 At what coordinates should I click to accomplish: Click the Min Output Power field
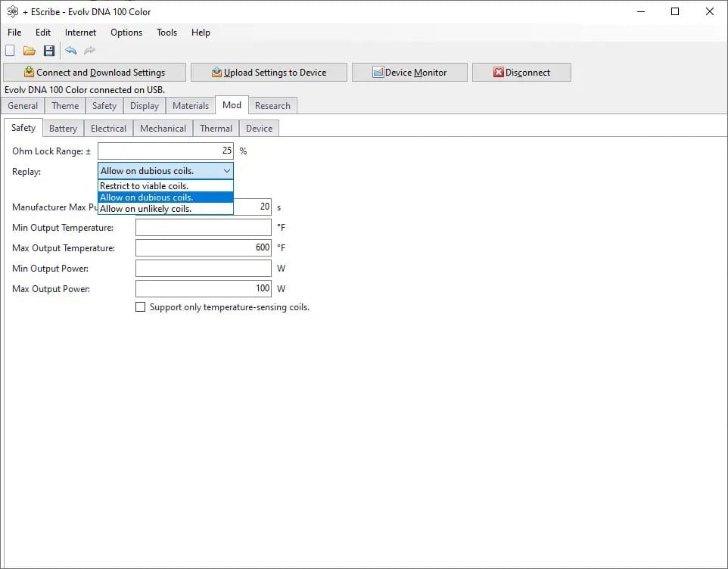pyautogui.click(x=204, y=269)
